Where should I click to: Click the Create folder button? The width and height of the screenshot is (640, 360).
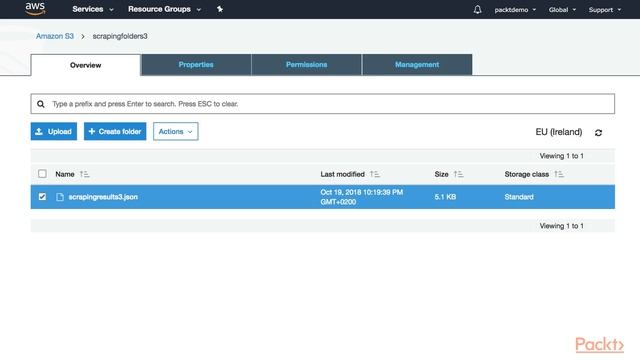click(x=115, y=131)
